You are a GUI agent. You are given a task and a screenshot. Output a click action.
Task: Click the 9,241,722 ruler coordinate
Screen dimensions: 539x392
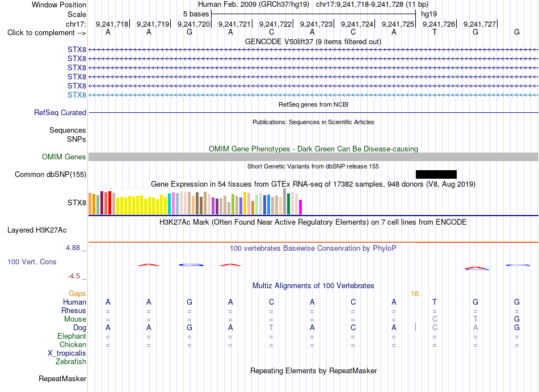coord(275,24)
